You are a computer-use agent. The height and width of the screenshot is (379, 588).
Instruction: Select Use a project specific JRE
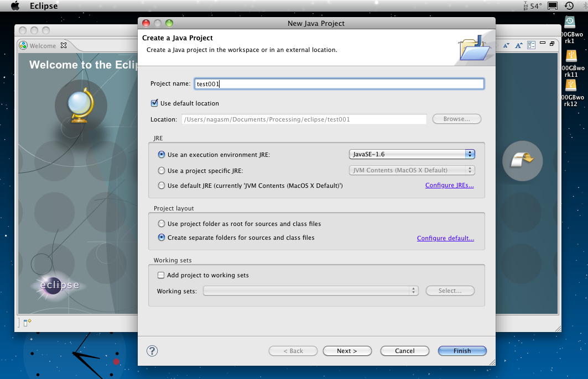coord(162,170)
